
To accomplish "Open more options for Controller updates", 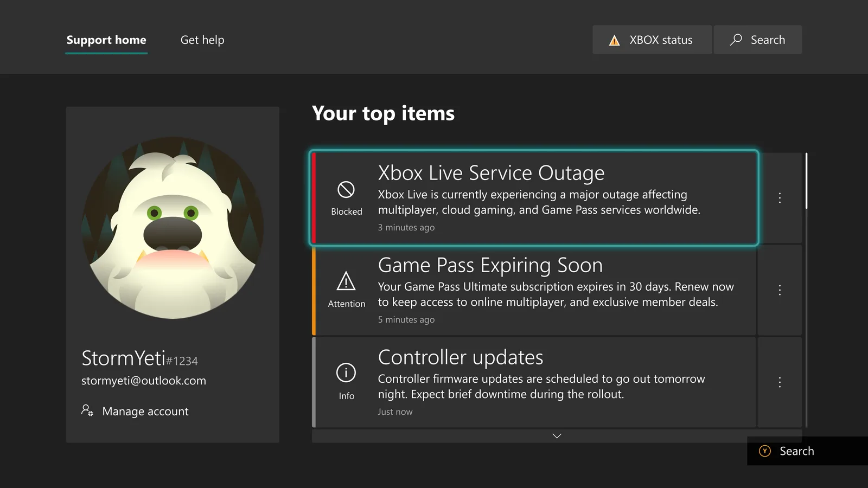I will coord(780,382).
